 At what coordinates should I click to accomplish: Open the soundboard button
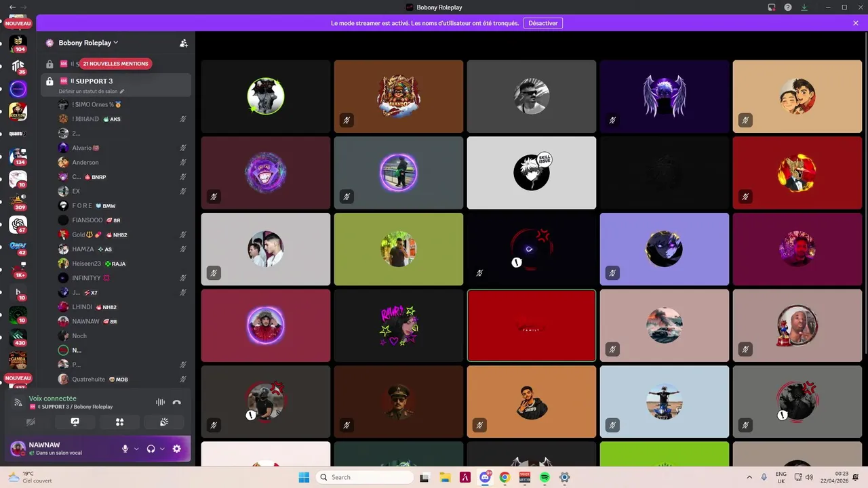(x=163, y=422)
